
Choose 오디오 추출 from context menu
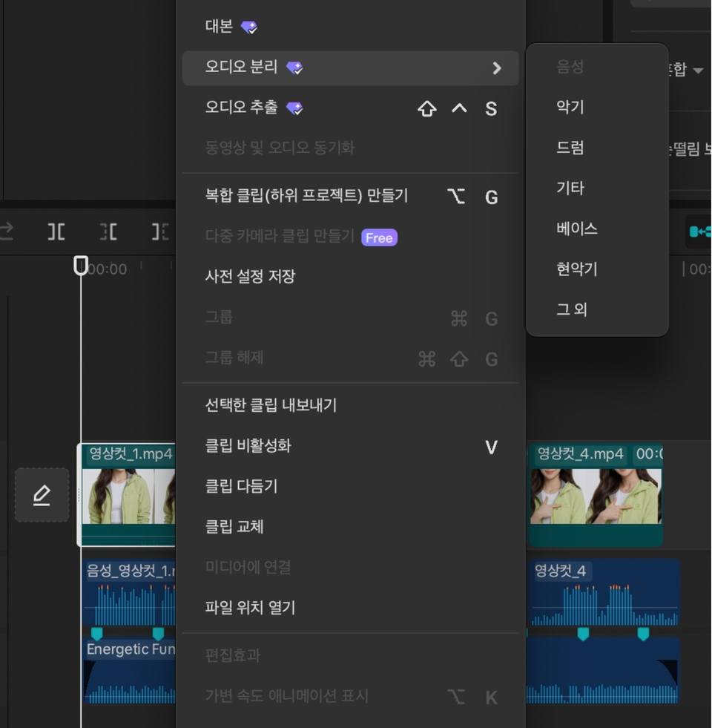tap(350, 108)
